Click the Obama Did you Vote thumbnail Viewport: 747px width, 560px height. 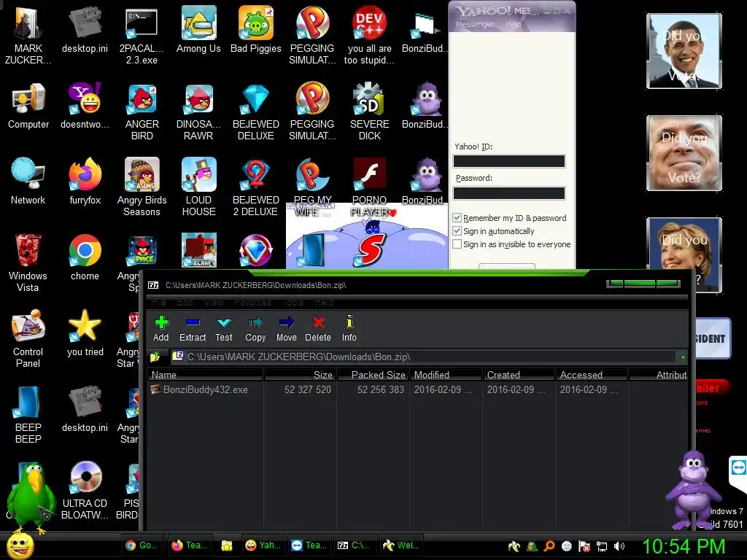pyautogui.click(x=684, y=51)
